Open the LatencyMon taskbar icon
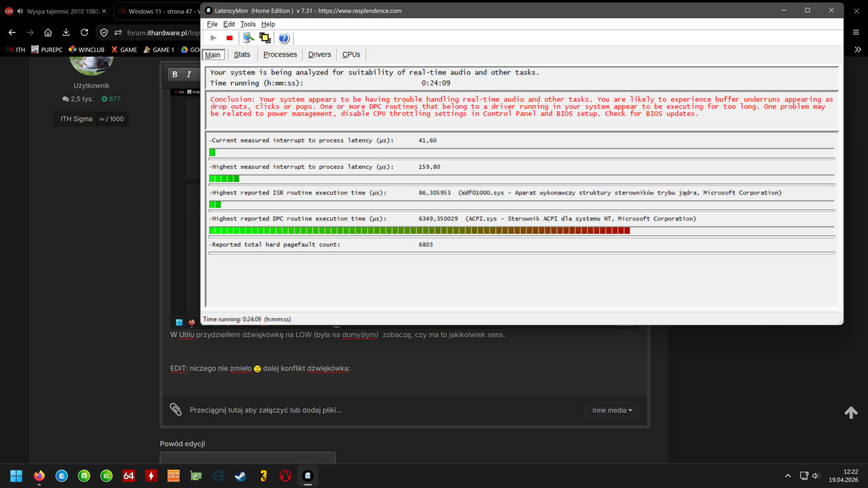Screen dimensions: 868x488 coord(307,476)
